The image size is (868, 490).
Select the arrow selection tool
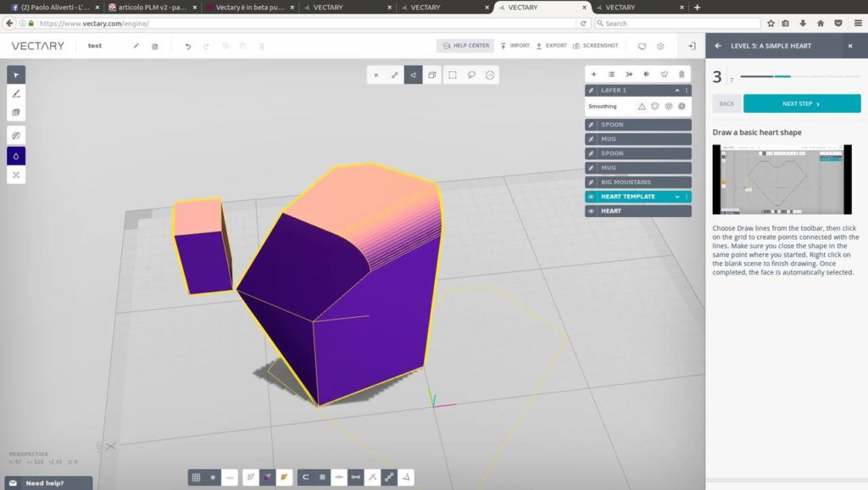tap(16, 75)
